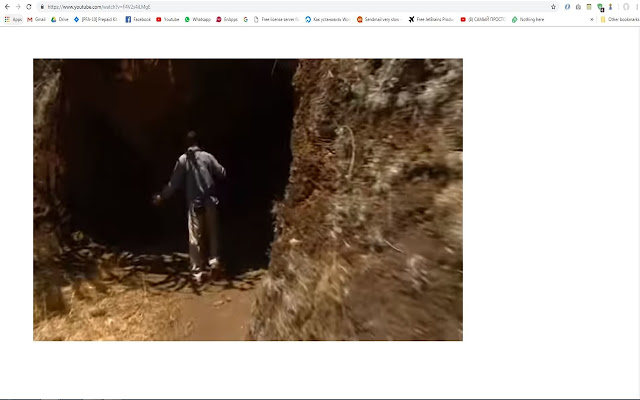Open the Free JetBrains Products bookmark

[431, 19]
